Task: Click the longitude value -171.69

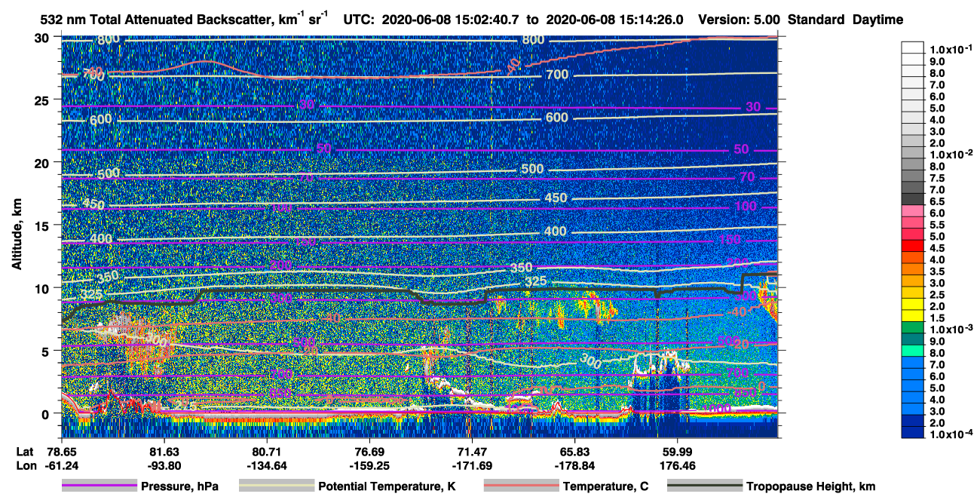Action: tap(471, 465)
